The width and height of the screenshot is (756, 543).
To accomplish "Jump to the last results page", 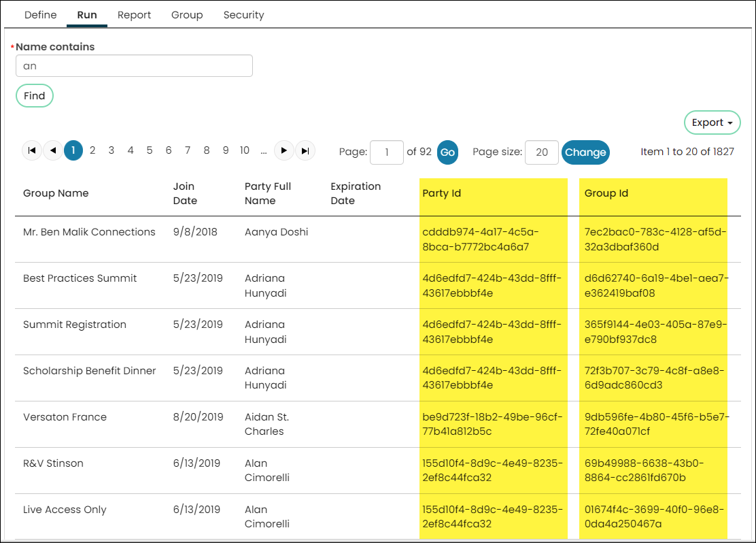I will point(305,150).
